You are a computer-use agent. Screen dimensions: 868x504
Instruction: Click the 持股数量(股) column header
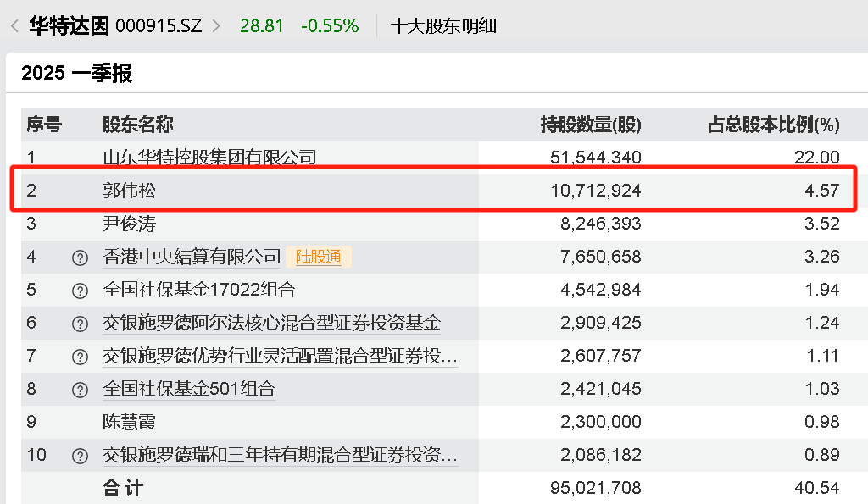(x=591, y=125)
